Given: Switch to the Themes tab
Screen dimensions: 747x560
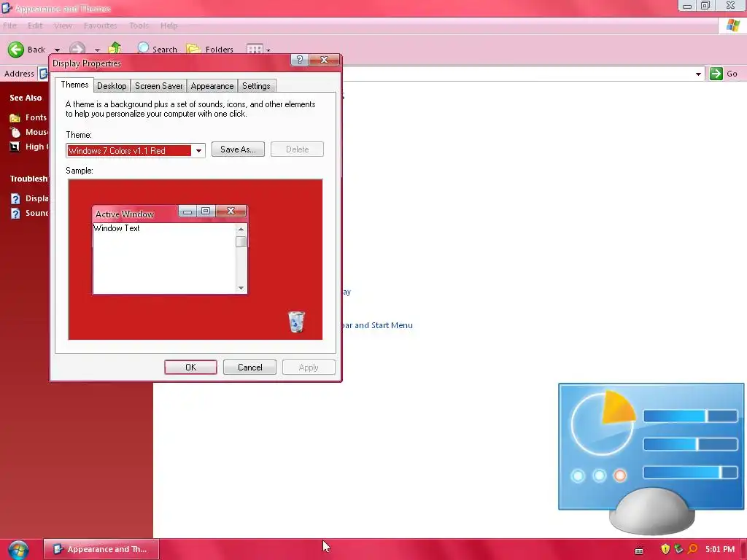Looking at the screenshot, I should coord(74,85).
